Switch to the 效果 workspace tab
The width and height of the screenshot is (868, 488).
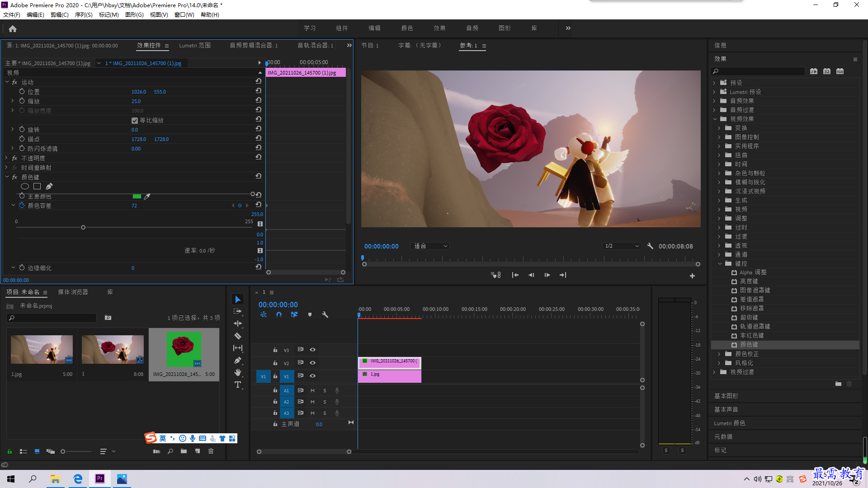pos(439,28)
